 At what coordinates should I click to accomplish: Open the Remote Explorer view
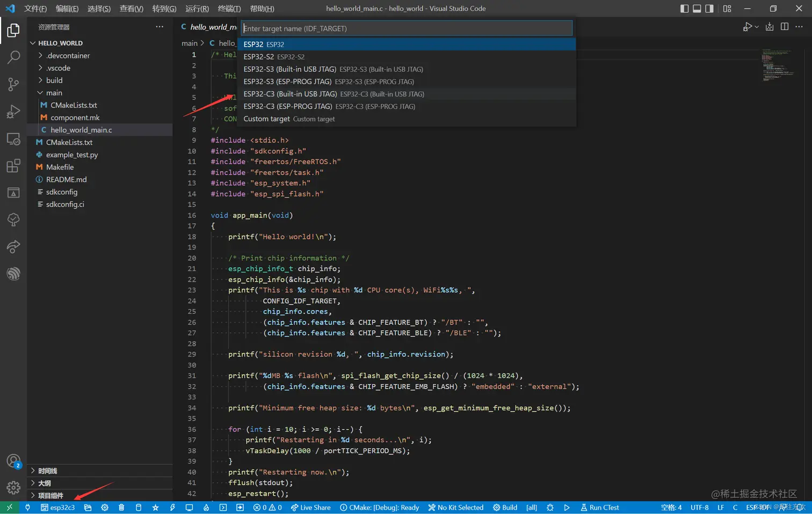click(13, 139)
